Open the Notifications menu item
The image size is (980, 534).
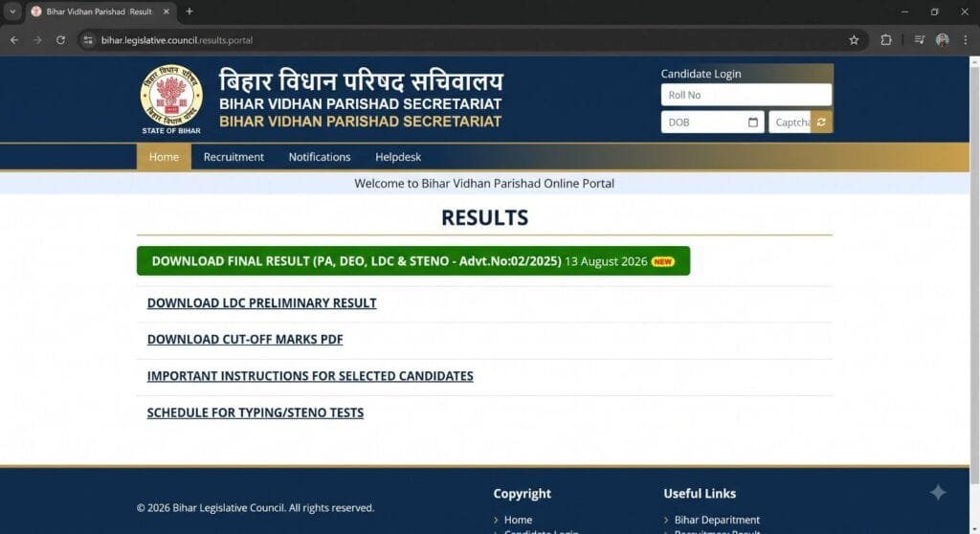point(320,157)
